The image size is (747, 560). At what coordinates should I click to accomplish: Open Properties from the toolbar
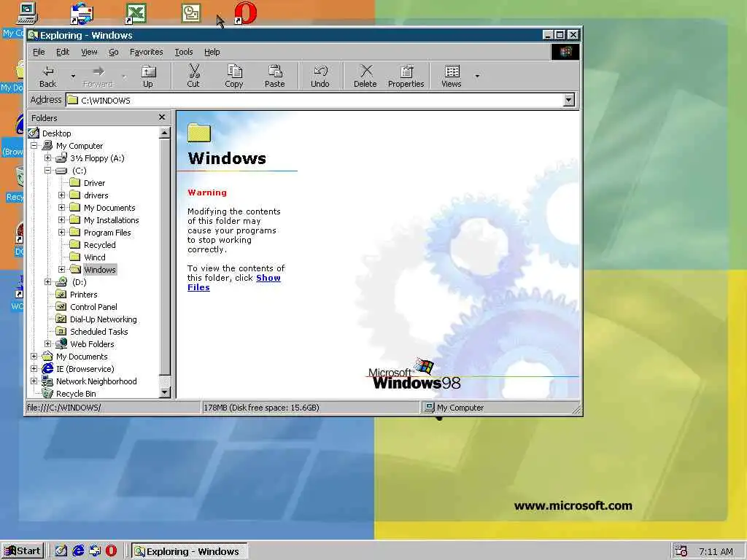(406, 76)
